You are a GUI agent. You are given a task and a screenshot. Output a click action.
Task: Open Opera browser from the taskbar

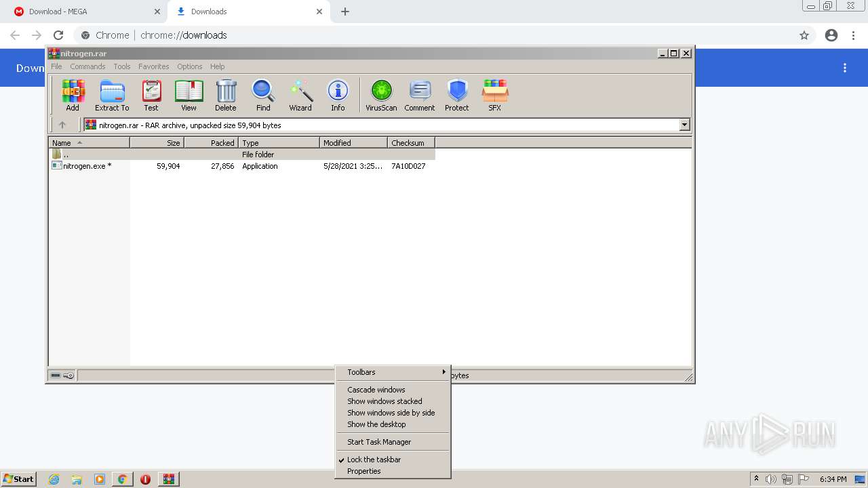[145, 479]
